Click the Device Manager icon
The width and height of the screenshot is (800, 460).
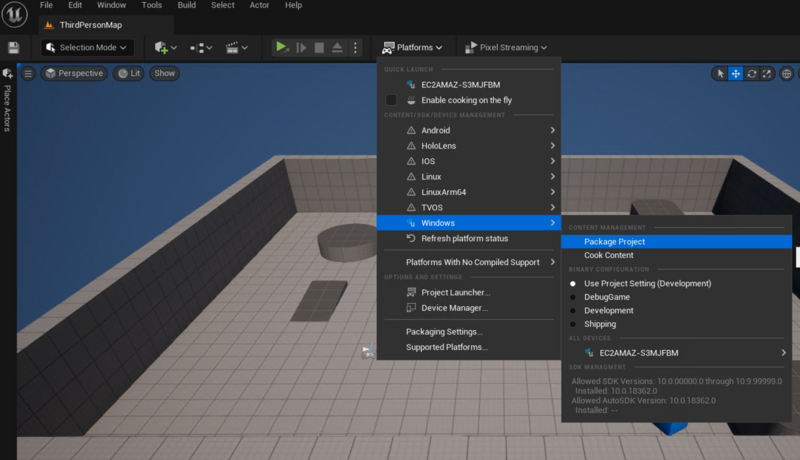pyautogui.click(x=411, y=308)
